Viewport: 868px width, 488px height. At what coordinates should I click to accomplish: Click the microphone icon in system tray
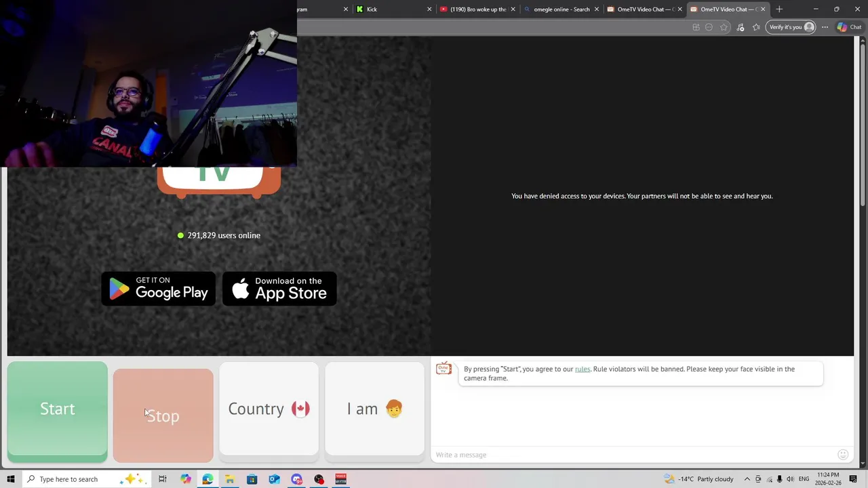(x=779, y=479)
